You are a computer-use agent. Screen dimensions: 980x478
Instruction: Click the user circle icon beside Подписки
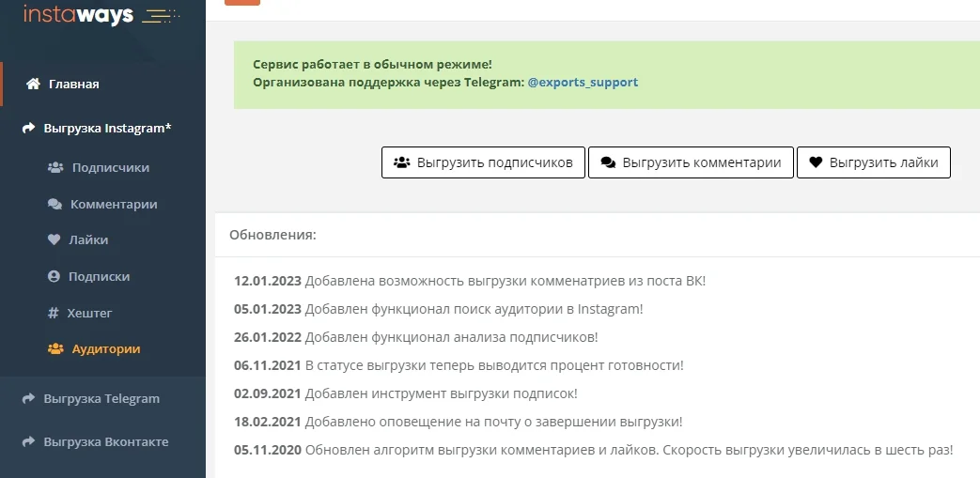[x=54, y=276]
